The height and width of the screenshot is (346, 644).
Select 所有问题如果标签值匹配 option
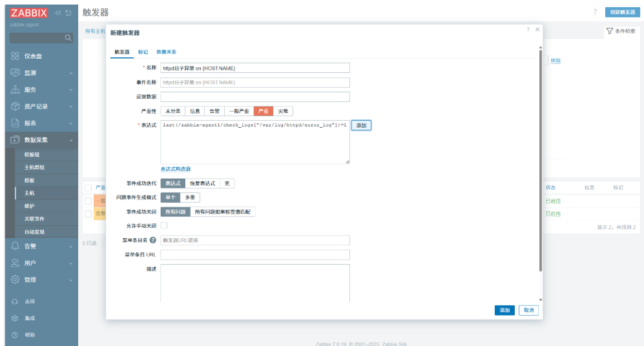(x=222, y=212)
